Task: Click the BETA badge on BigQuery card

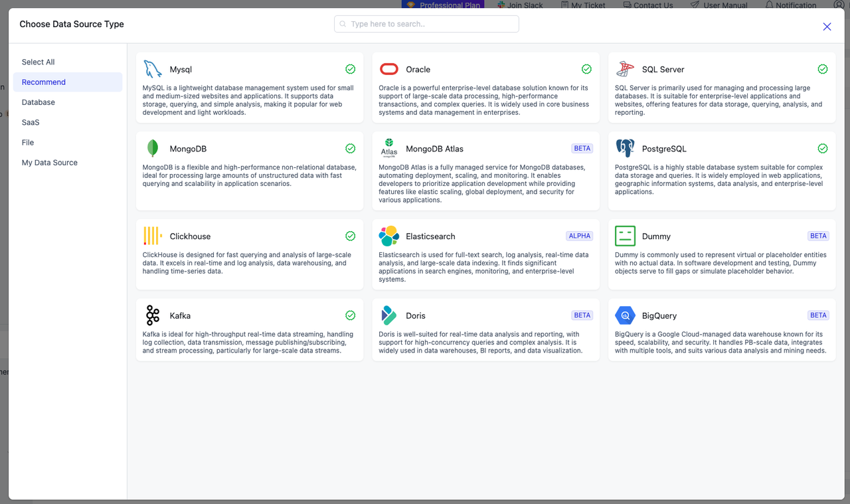Action: 818,315
